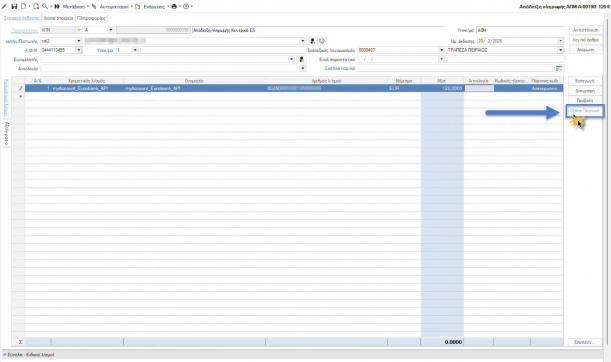Expand the Συναλλάκτης dropdown arrow
611x362 pixels.
(291, 59)
